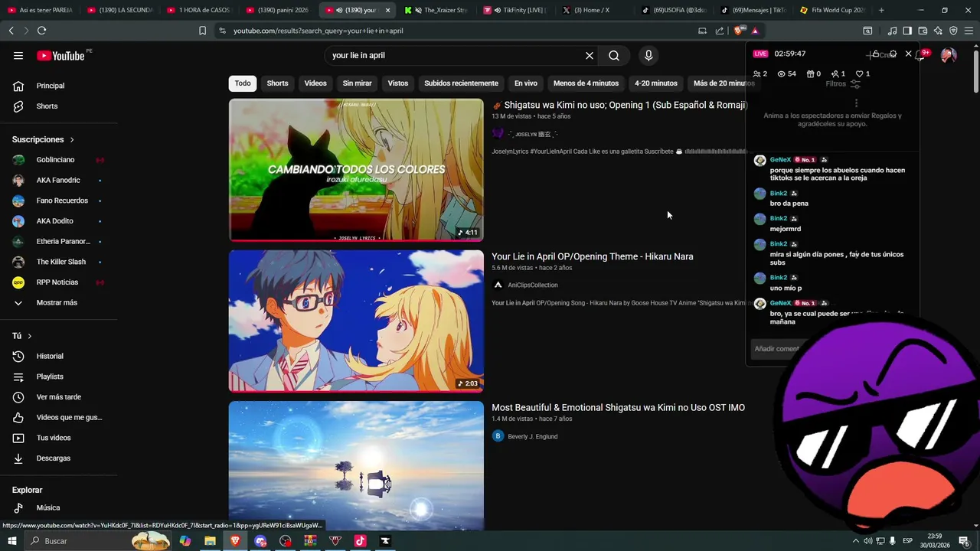This screenshot has width=980, height=551.
Task: Go back in browser history
Action: [x=11, y=31]
